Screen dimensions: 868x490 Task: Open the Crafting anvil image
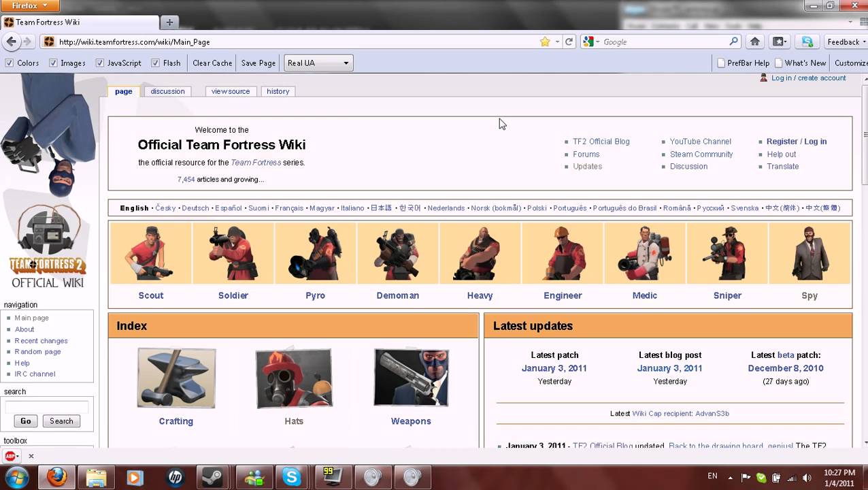(x=176, y=378)
